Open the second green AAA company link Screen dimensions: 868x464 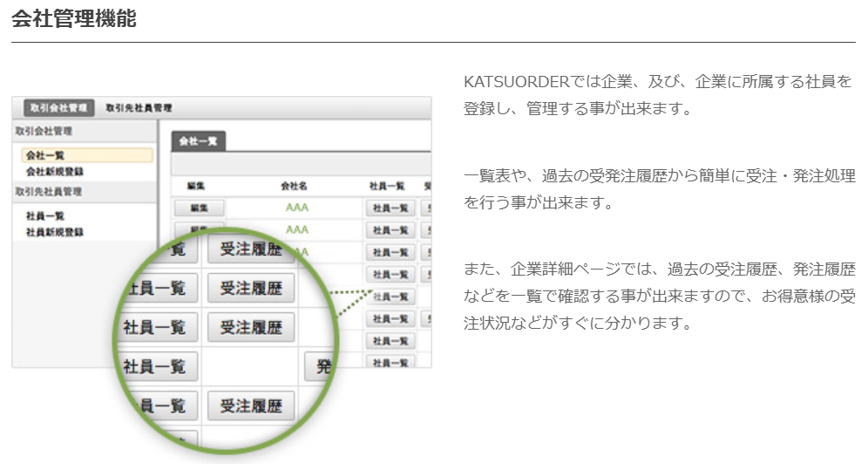pos(297,229)
